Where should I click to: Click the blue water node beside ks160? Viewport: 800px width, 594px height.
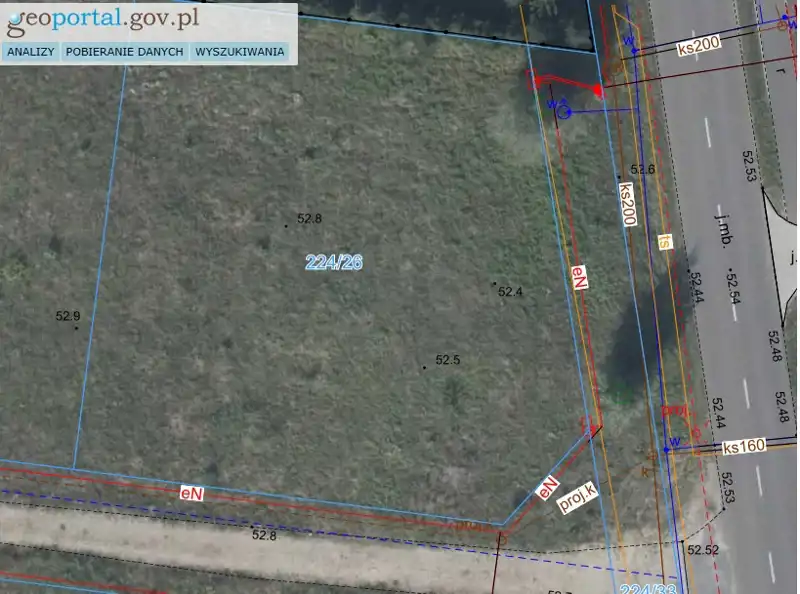(x=666, y=450)
